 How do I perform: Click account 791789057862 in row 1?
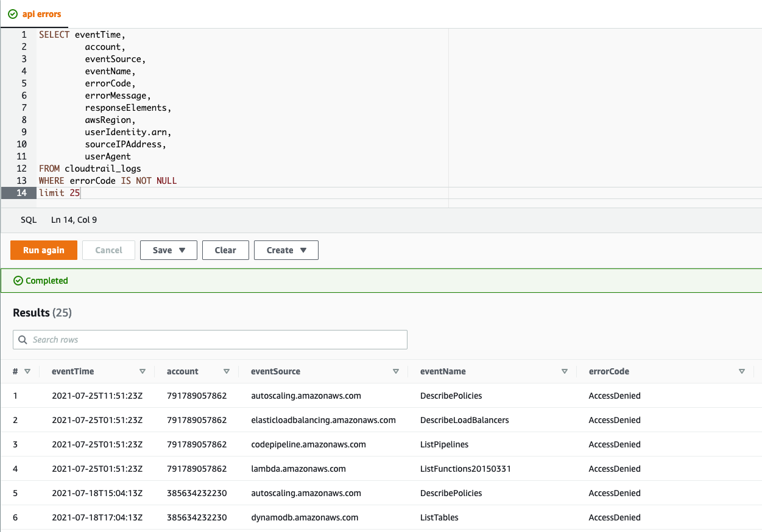tap(197, 396)
